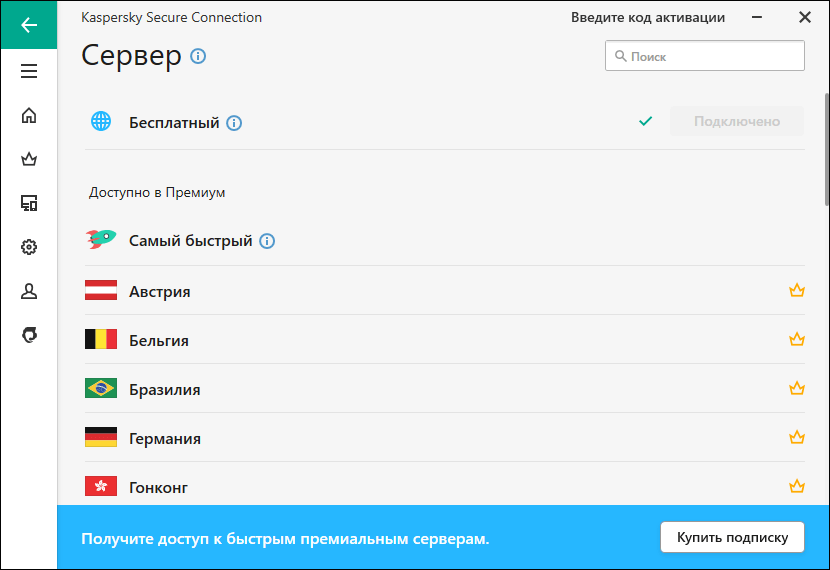Click the Купить подписку button
Screen dimensions: 830x570
[x=731, y=537]
